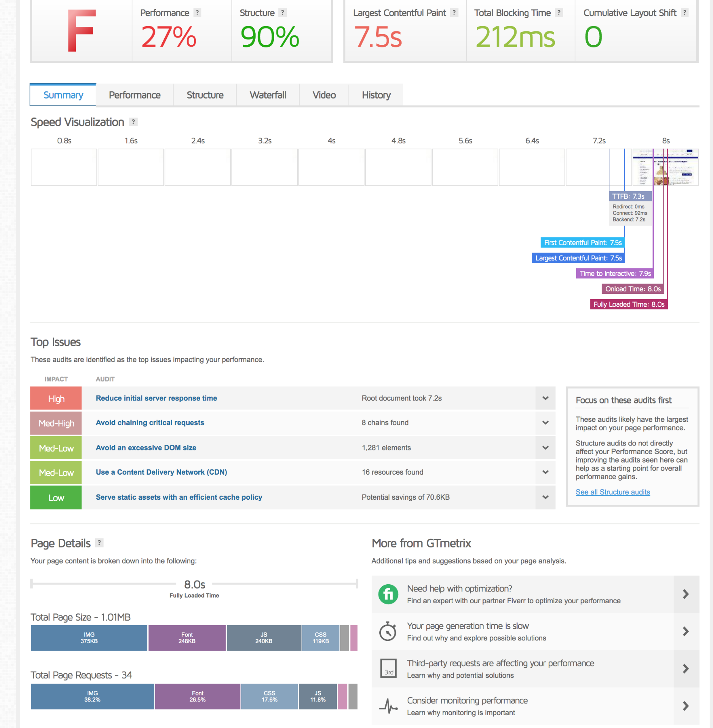Image resolution: width=713 pixels, height=728 pixels.
Task: Open the History tab
Action: pyautogui.click(x=376, y=95)
